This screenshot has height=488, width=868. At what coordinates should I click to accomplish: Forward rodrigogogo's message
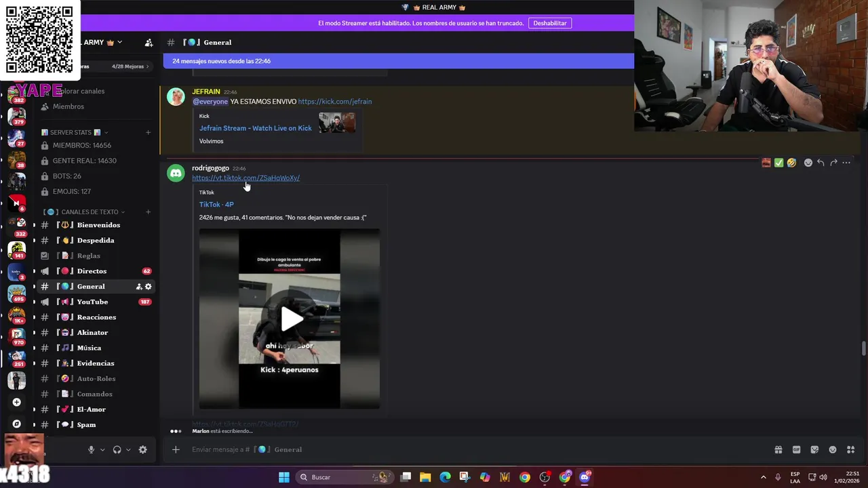click(833, 163)
